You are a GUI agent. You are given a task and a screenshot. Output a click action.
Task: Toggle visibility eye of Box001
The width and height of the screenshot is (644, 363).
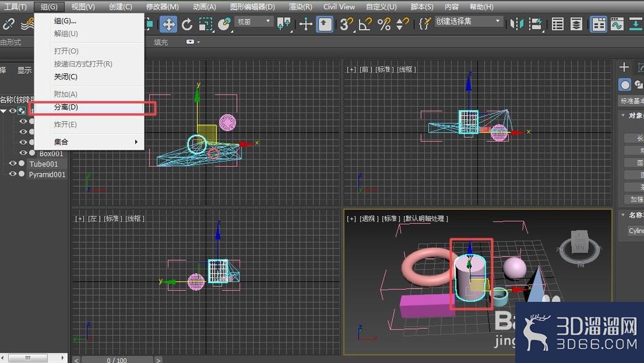click(23, 153)
